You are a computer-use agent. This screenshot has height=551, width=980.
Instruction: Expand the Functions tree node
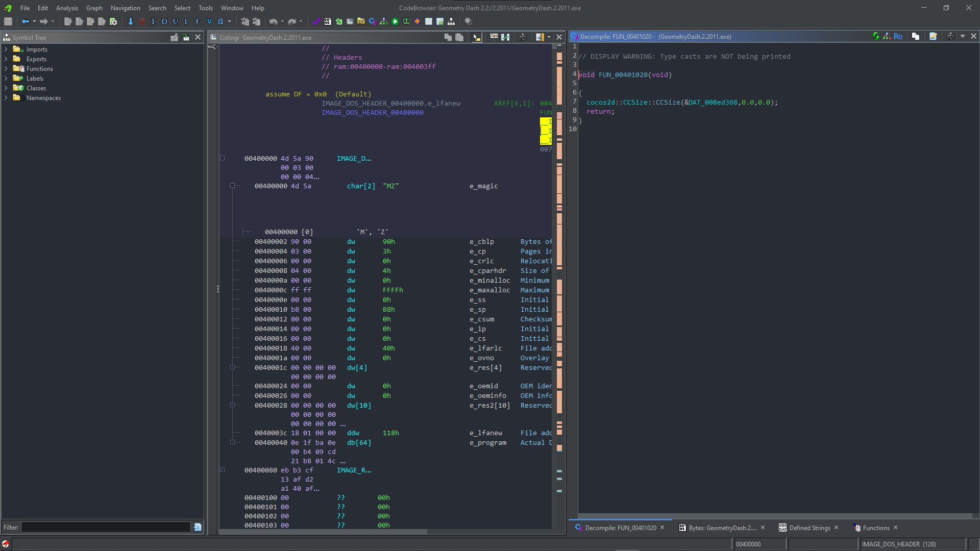tap(6, 69)
